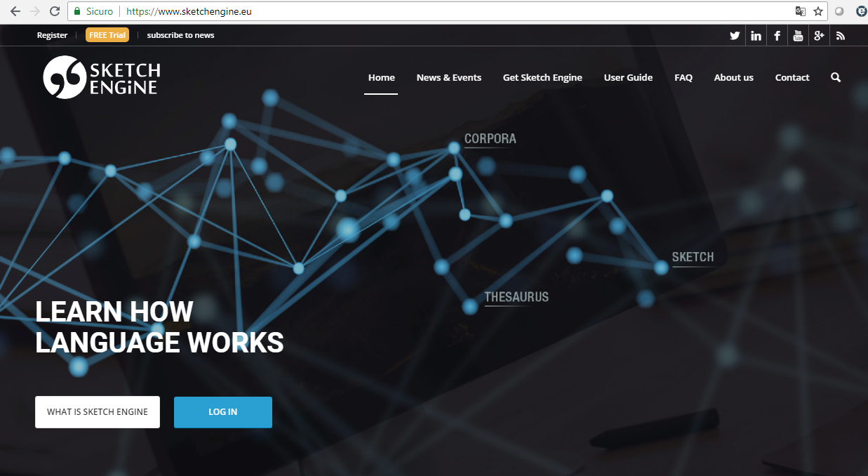Click the Sketch Engine logo

click(102, 77)
